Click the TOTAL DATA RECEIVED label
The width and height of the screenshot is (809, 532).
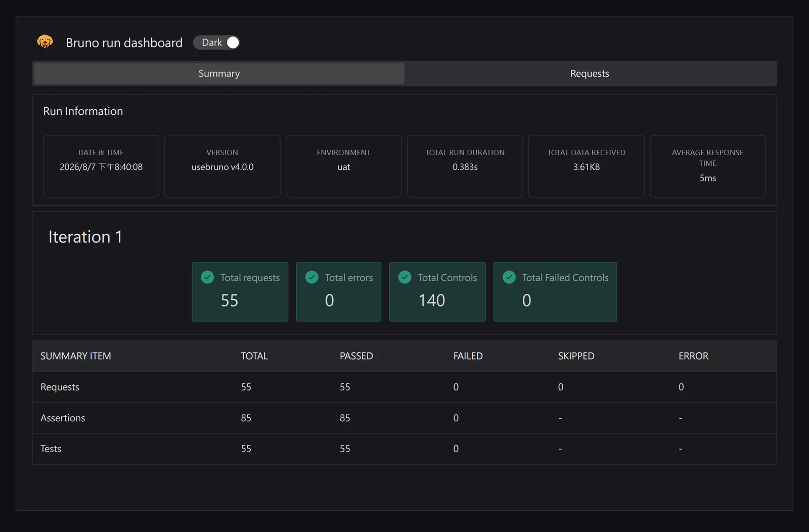pyautogui.click(x=587, y=152)
